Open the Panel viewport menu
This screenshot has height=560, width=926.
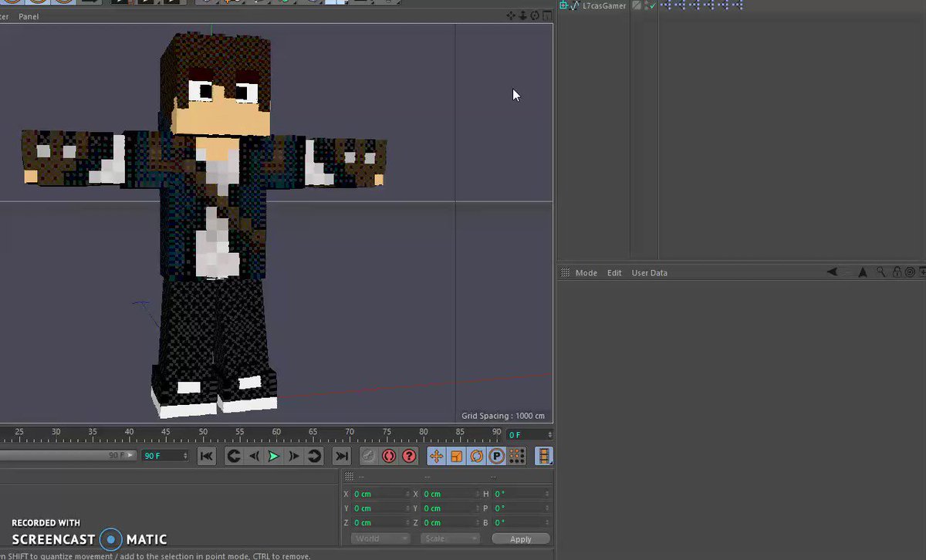[x=29, y=16]
